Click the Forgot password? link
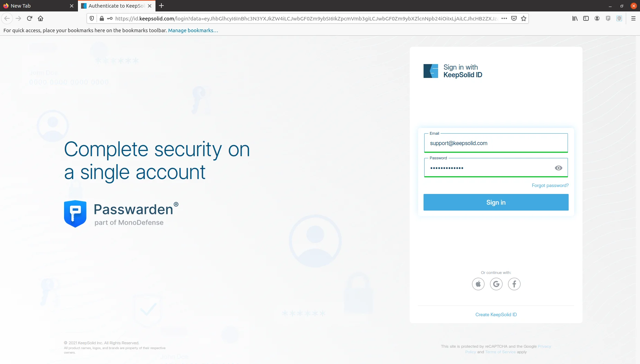640x364 pixels. [x=550, y=186]
